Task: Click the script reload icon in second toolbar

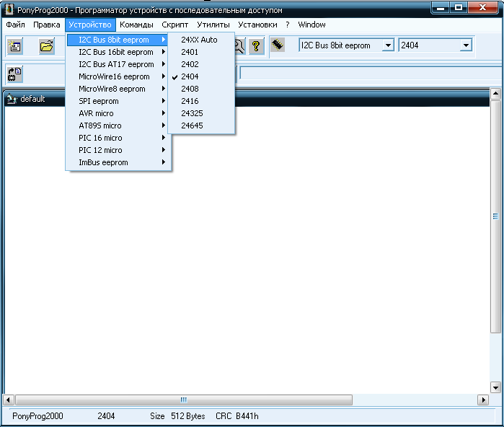Action: coord(15,74)
